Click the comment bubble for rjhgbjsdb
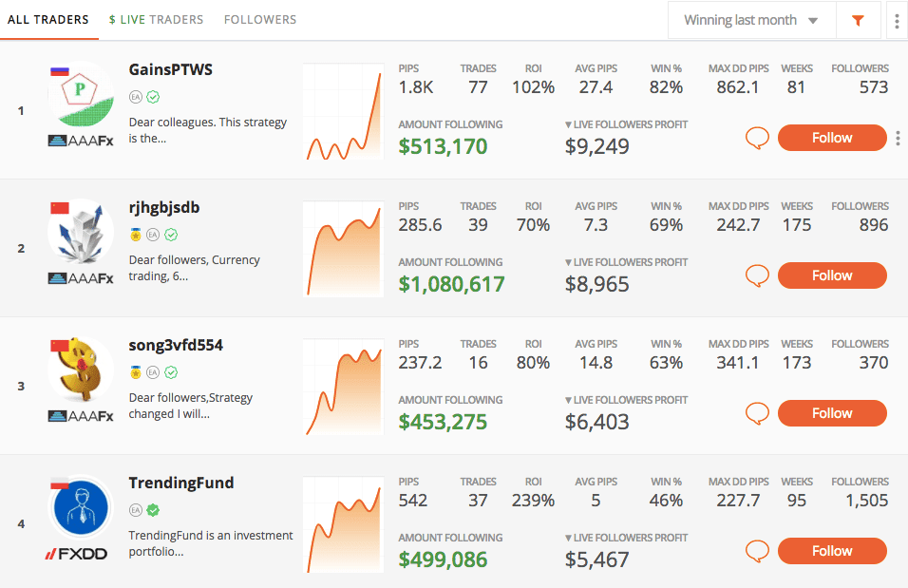The width and height of the screenshot is (908, 588). tap(757, 276)
